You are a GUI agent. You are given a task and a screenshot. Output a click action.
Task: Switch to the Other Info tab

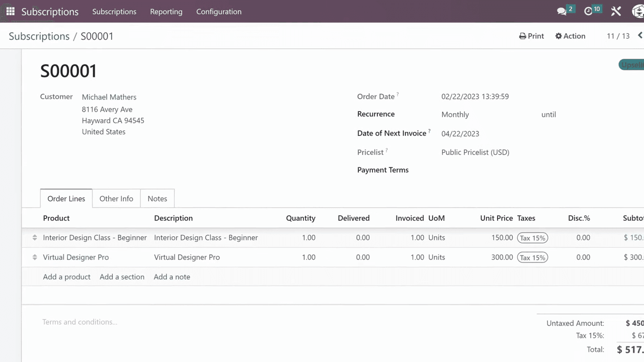coord(116,199)
